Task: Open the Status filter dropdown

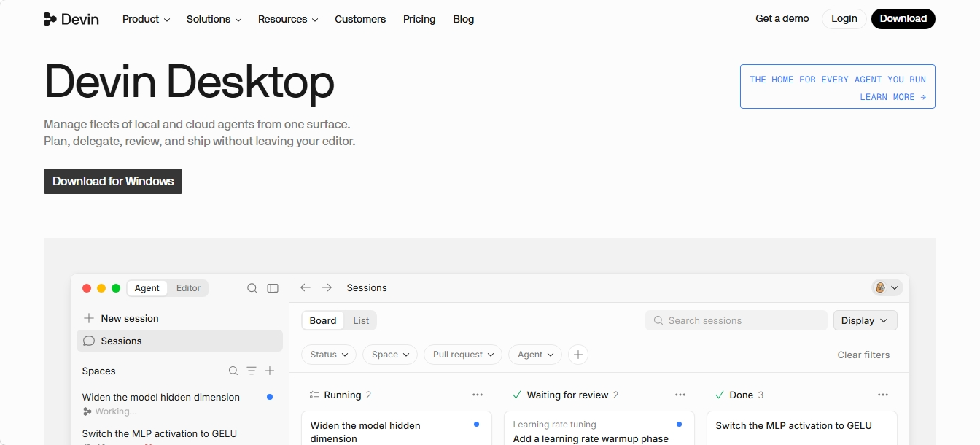Action: pyautogui.click(x=329, y=355)
